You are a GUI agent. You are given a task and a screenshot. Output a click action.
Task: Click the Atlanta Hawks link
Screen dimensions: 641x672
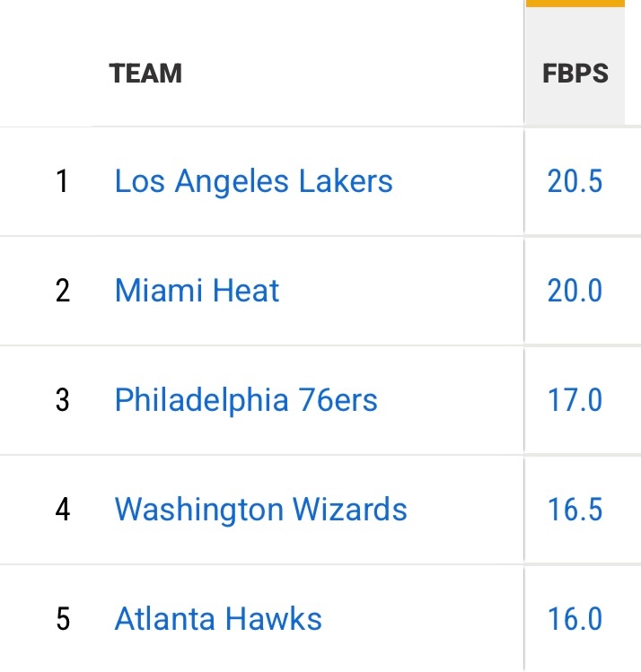point(218,619)
